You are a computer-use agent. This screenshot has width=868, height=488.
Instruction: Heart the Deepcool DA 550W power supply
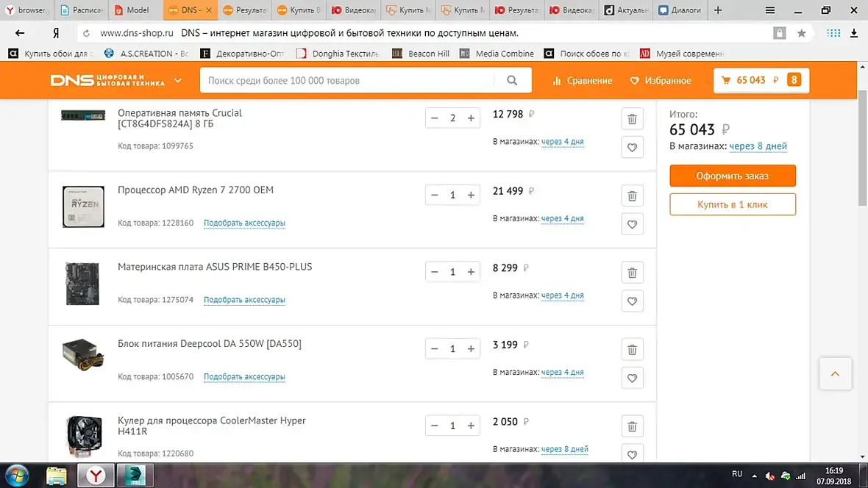(632, 378)
